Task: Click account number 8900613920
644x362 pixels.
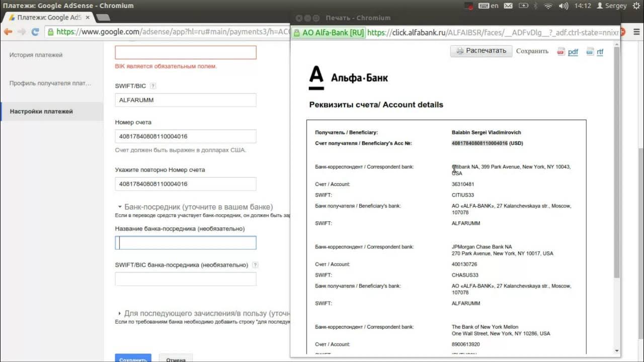Action: [x=466, y=344]
